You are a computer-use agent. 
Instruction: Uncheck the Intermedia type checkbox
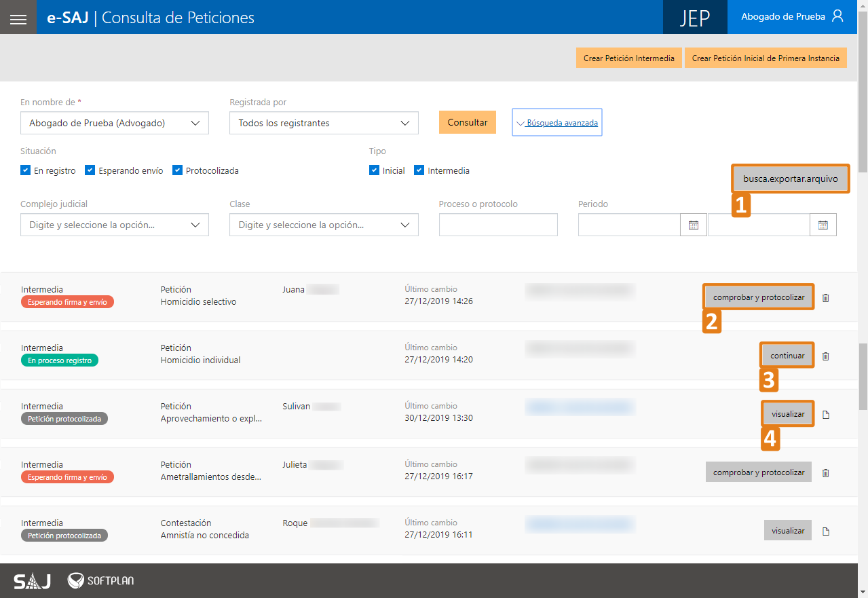coord(419,170)
